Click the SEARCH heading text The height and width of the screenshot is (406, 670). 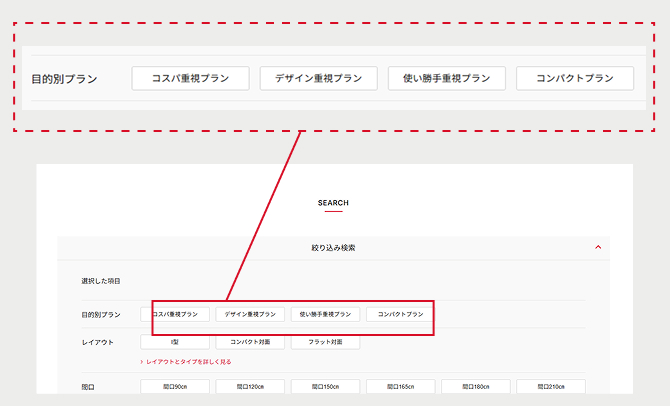333,203
